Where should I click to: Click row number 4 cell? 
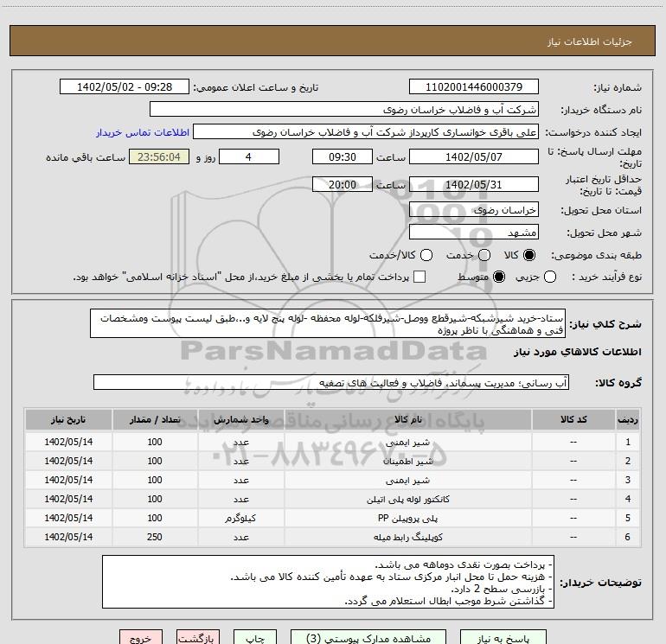628,500
